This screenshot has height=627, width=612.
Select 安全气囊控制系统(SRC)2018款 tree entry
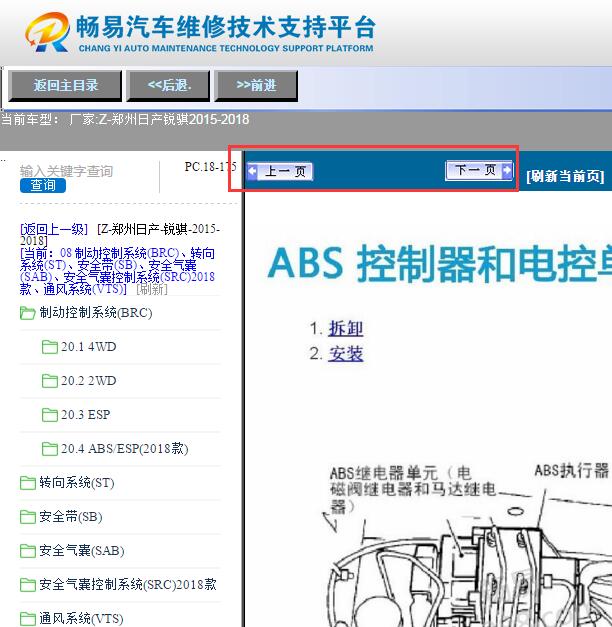pyautogui.click(x=128, y=585)
